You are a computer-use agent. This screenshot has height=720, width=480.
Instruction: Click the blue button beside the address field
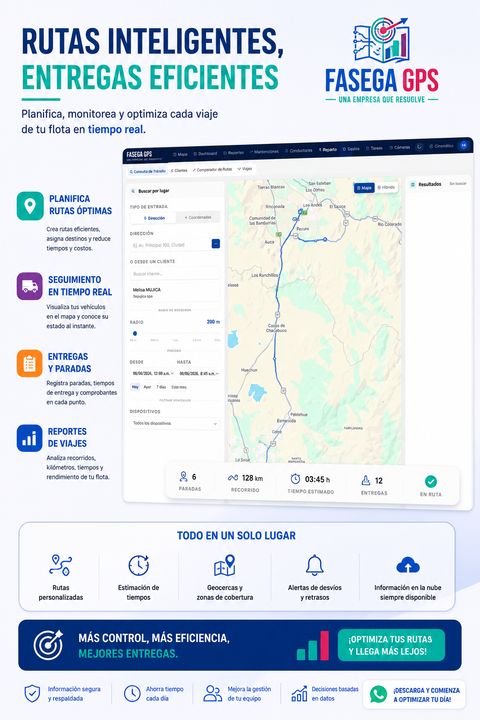pyautogui.click(x=215, y=243)
